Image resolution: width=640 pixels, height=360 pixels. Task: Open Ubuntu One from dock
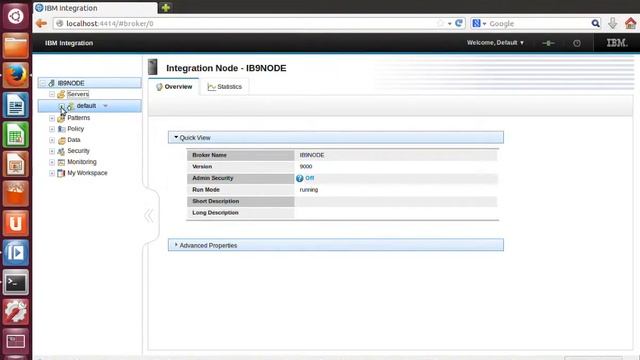click(16, 223)
